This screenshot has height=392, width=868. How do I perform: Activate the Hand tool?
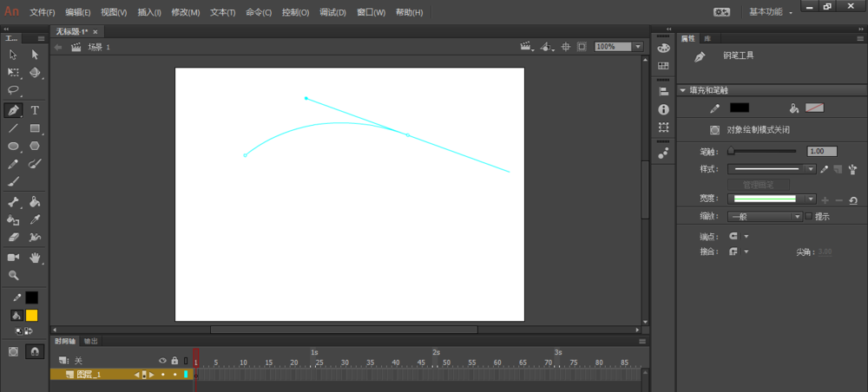point(35,258)
